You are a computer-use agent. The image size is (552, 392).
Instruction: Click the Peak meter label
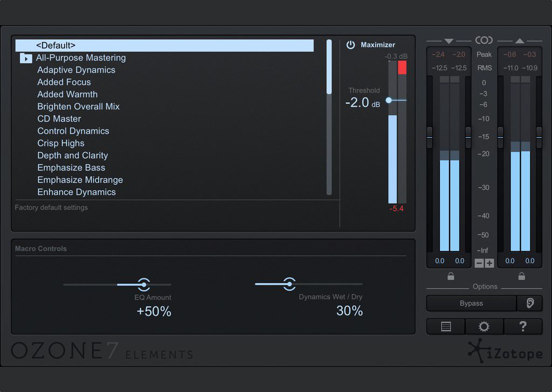tap(484, 54)
